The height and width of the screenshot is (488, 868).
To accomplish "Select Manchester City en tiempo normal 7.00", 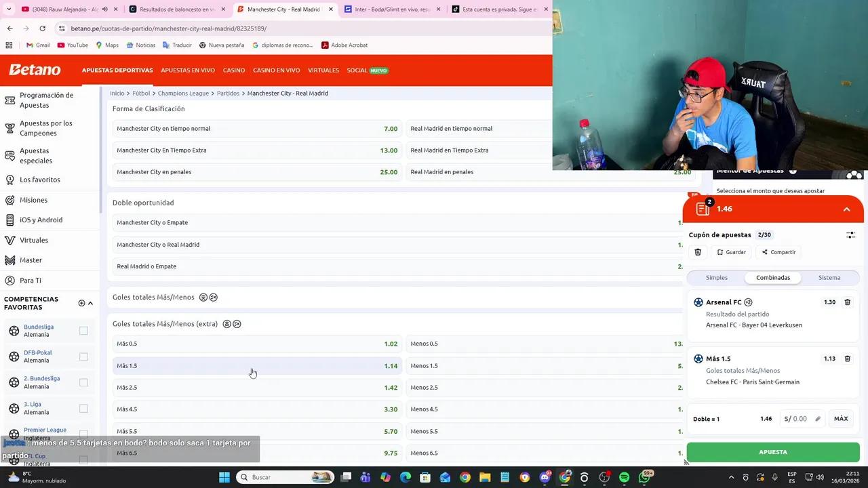I will tap(257, 129).
